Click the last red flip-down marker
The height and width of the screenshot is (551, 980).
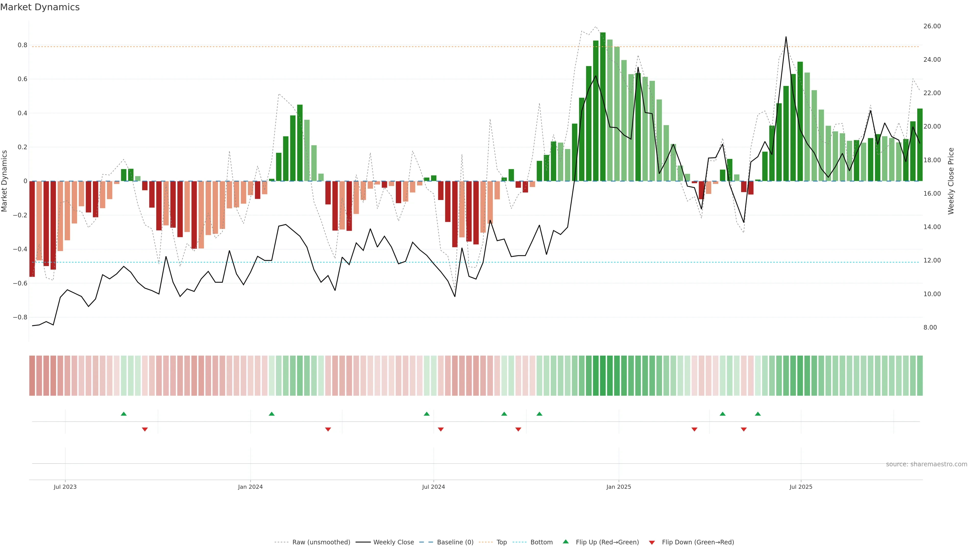[x=744, y=429]
